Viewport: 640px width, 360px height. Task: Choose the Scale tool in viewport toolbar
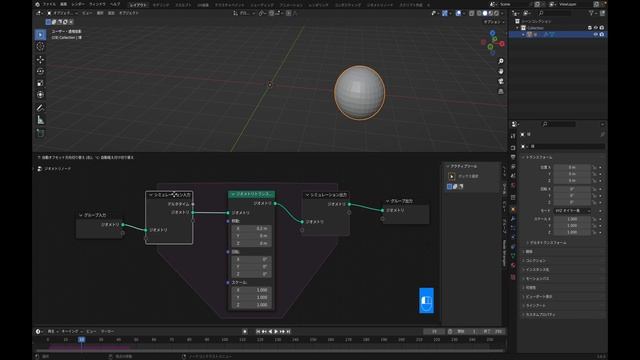click(x=40, y=83)
